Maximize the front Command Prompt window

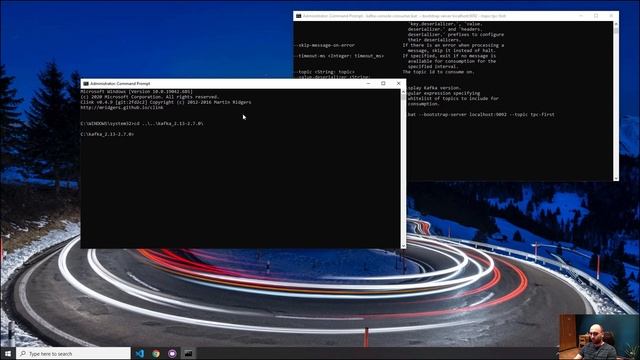point(383,83)
